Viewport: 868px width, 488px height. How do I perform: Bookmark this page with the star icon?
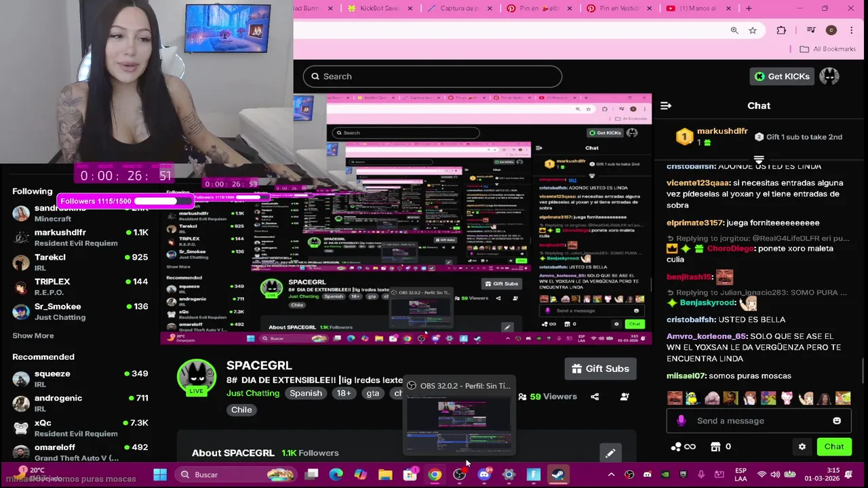pyautogui.click(x=753, y=30)
